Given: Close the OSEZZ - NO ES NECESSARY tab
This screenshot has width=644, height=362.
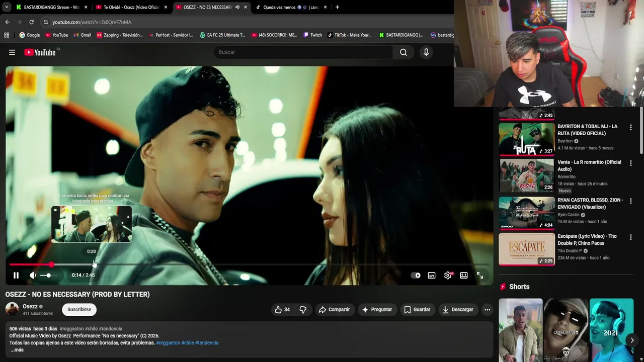Looking at the screenshot, I should point(246,7).
